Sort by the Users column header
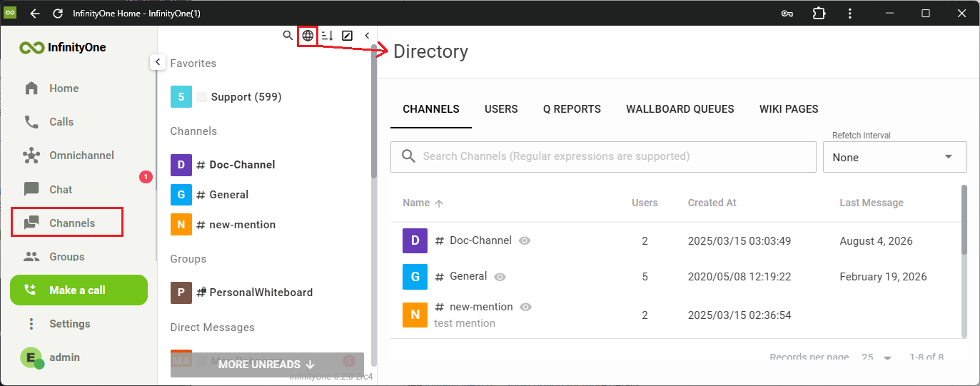Screen dimensions: 980x386 pos(645,203)
